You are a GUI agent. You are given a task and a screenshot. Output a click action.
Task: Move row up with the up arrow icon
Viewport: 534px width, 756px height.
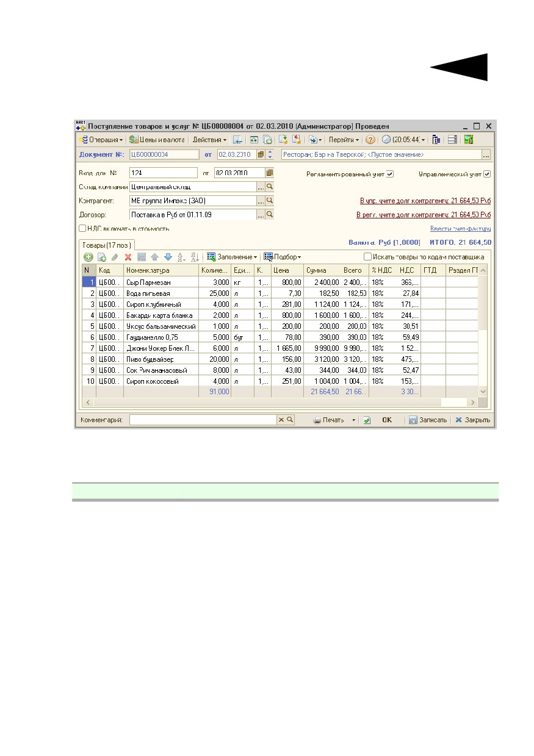155,257
